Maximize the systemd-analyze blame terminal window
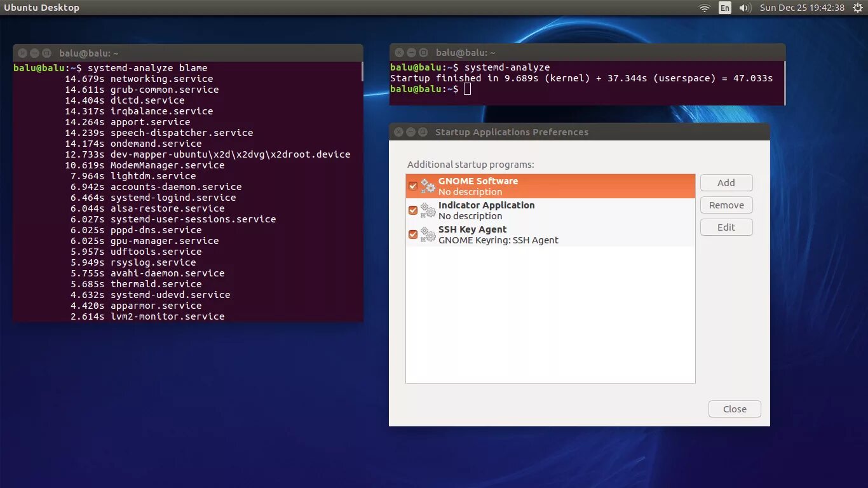 (47, 53)
